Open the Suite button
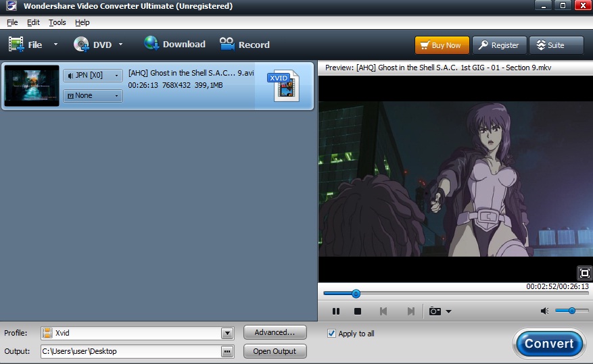This screenshot has width=593, height=364. [x=556, y=45]
